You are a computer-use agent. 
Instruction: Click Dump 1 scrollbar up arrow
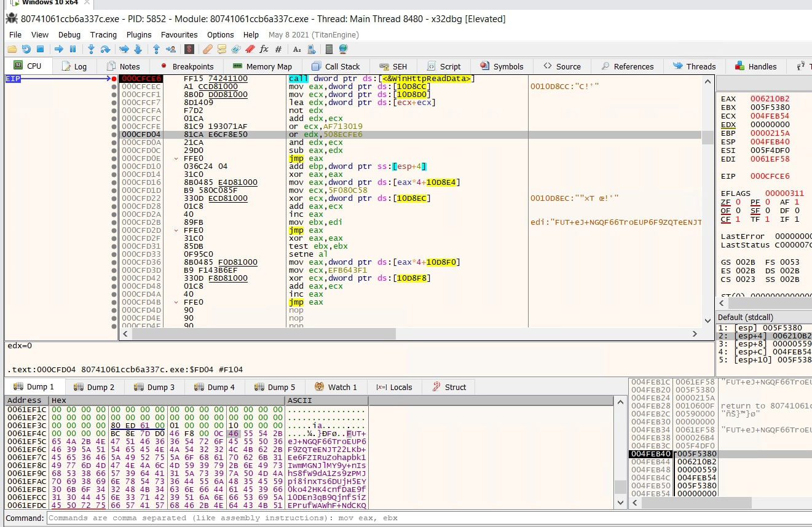(620, 401)
